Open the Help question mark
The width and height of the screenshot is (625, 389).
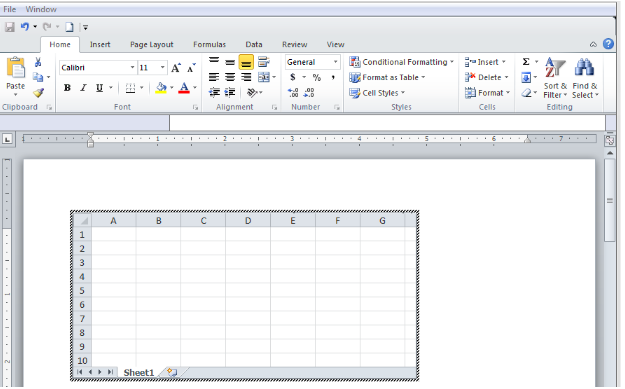(608, 44)
